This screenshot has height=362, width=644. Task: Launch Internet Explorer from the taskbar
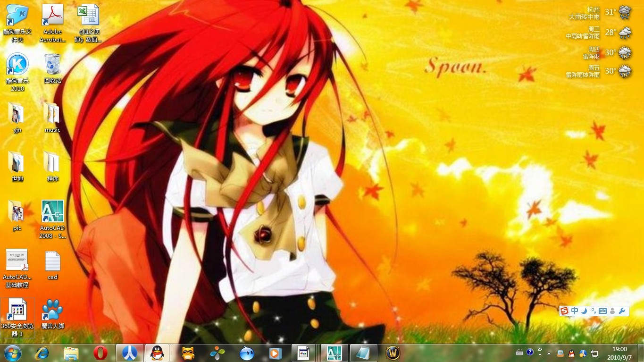(x=42, y=353)
